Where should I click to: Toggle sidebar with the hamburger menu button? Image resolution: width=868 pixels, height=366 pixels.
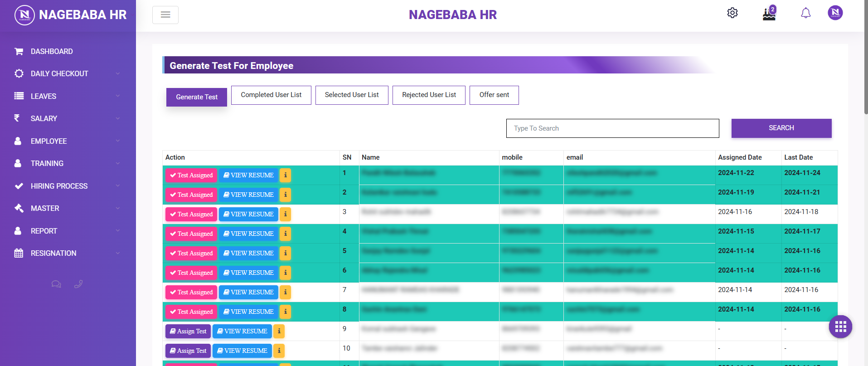tap(165, 15)
